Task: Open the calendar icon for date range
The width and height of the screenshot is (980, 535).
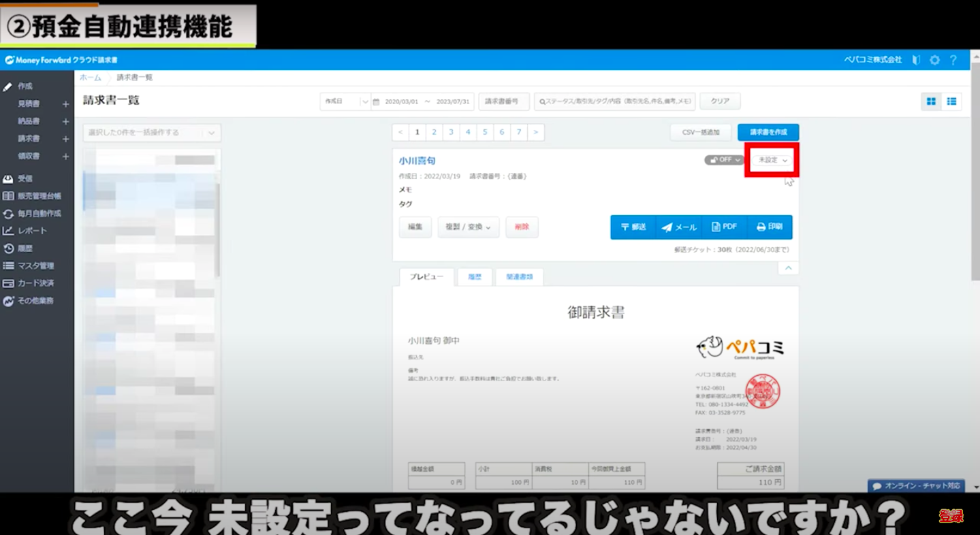Action: coord(376,101)
